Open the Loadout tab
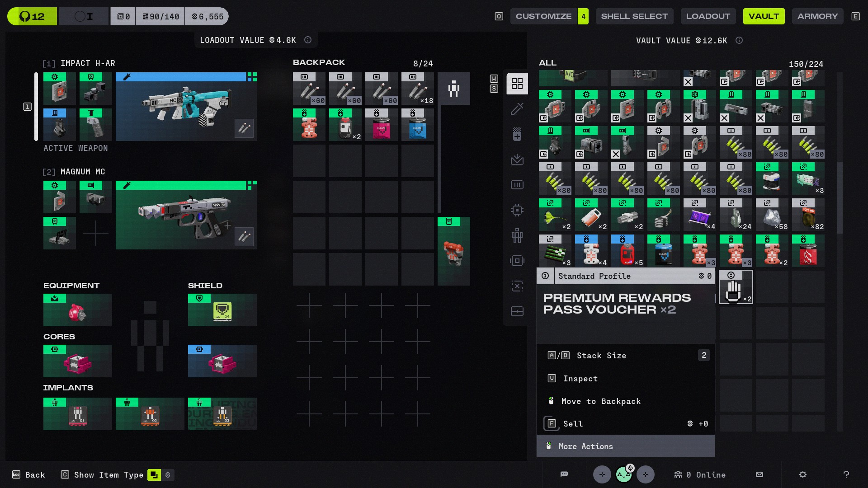This screenshot has height=488, width=868. coord(708,16)
